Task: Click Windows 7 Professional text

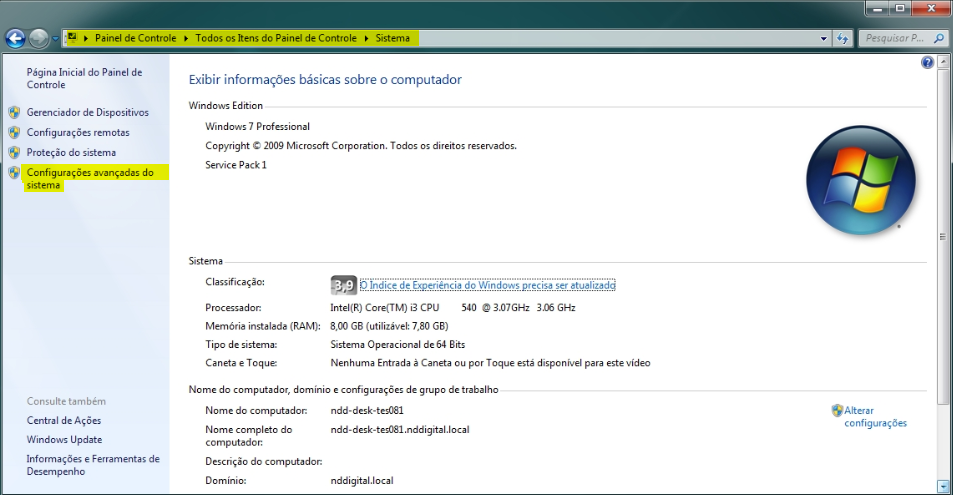Action: (x=257, y=126)
